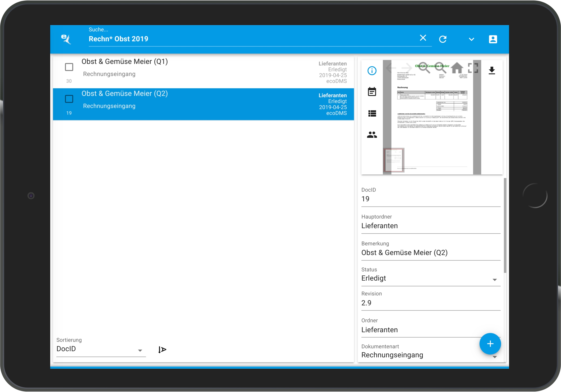Download the document

click(x=492, y=70)
